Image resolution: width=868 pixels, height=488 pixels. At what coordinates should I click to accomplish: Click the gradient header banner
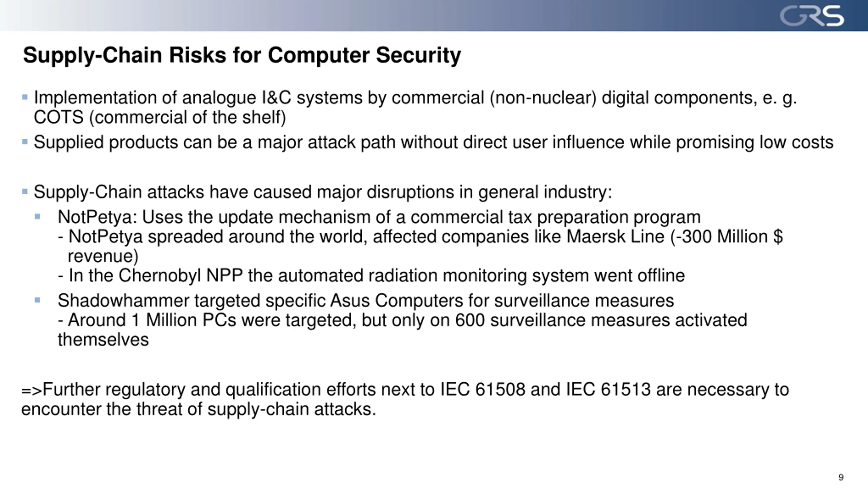[434, 16]
